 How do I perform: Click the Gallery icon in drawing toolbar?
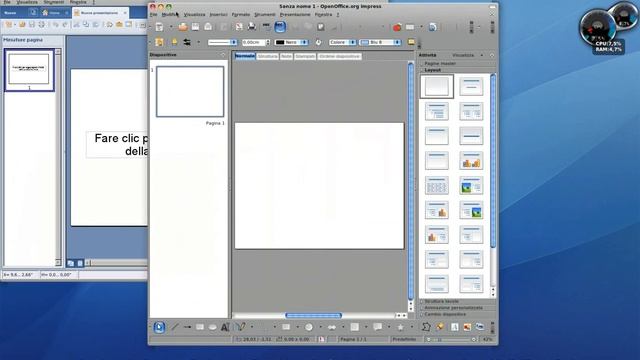coord(480,327)
